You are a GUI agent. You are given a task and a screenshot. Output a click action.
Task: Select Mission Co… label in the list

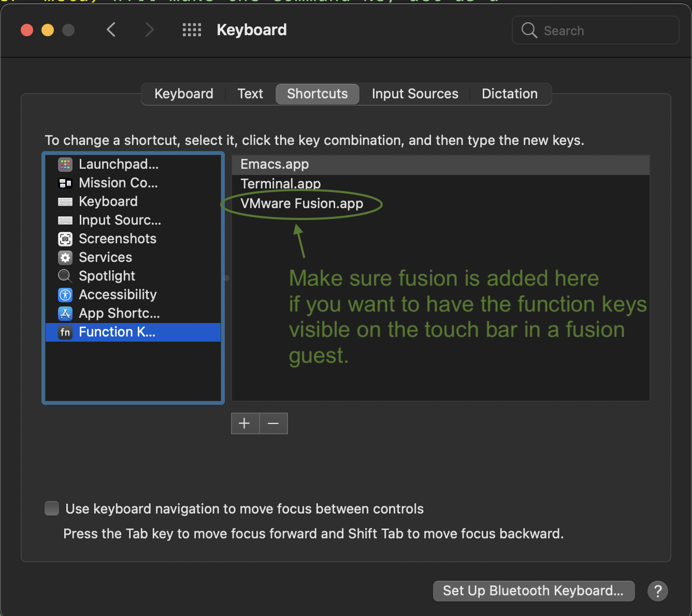(118, 183)
